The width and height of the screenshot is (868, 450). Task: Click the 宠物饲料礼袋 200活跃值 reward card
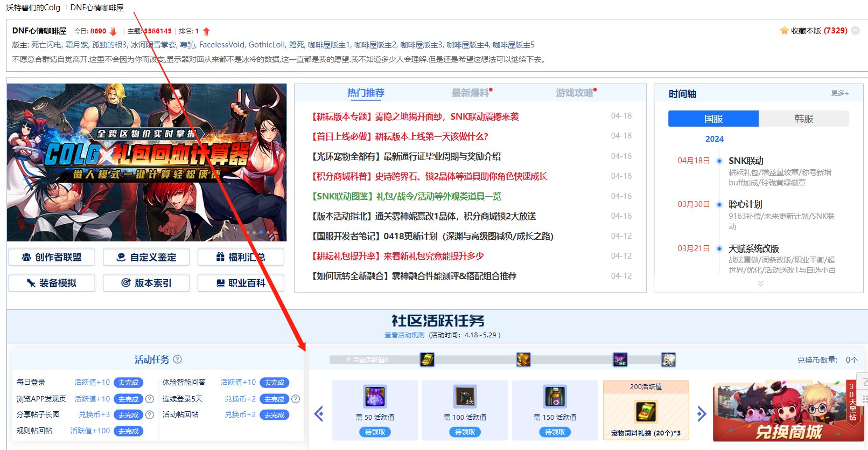[646, 410]
